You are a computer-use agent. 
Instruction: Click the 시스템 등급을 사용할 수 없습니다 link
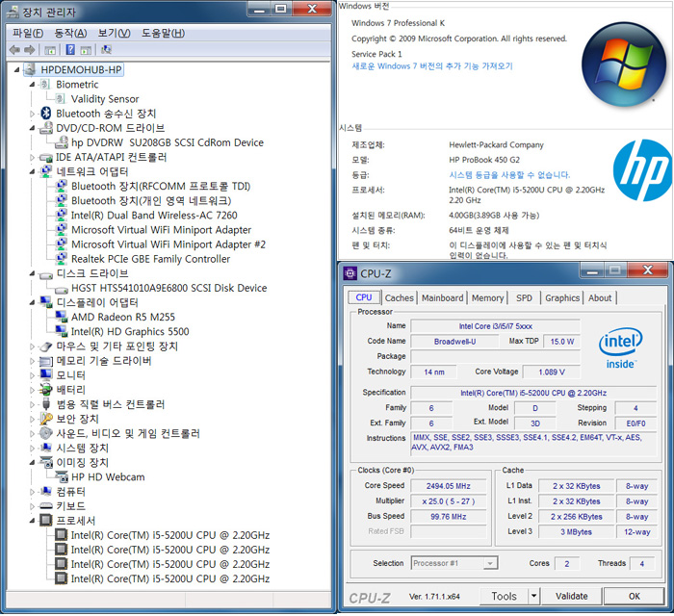click(509, 175)
